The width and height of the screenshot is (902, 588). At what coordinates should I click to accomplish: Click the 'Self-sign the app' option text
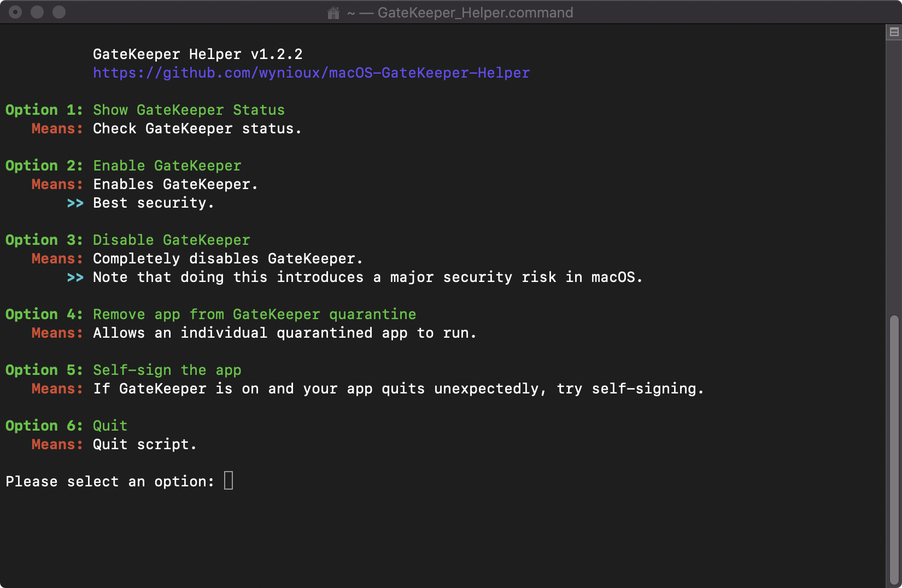click(167, 370)
